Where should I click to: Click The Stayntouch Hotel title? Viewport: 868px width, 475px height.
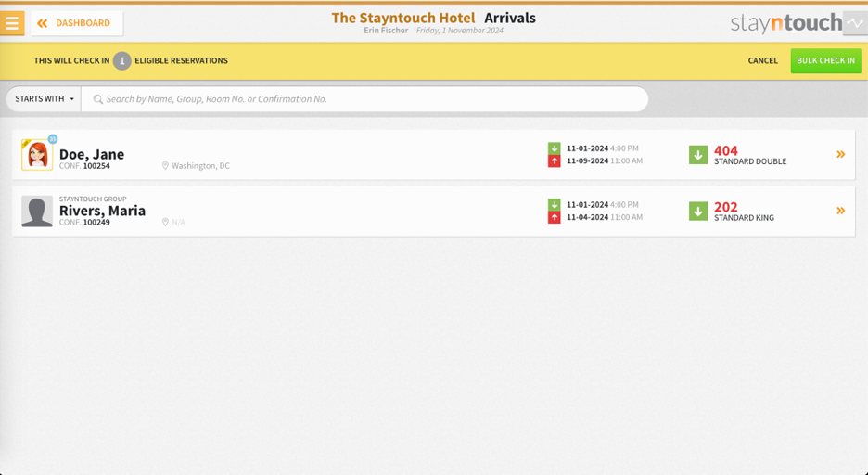click(403, 18)
